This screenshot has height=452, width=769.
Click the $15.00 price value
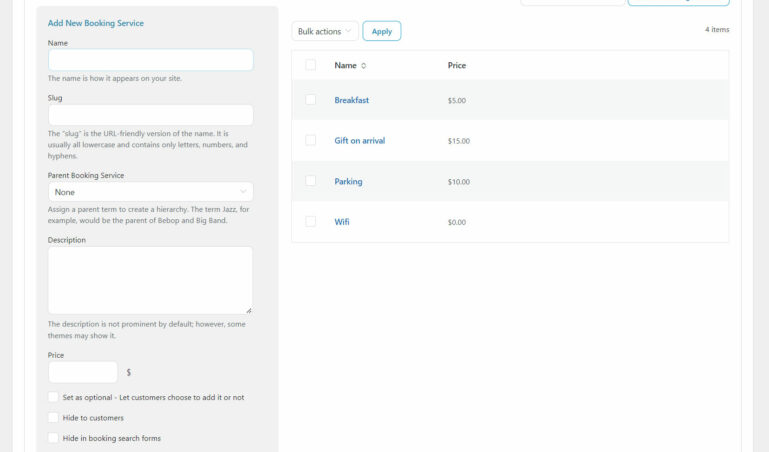[x=459, y=141]
